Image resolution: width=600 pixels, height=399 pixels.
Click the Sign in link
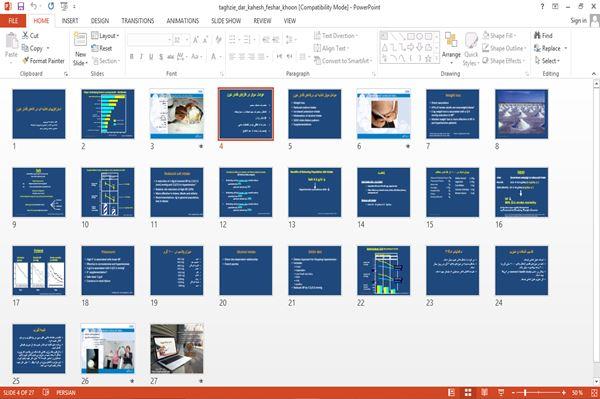pos(578,21)
